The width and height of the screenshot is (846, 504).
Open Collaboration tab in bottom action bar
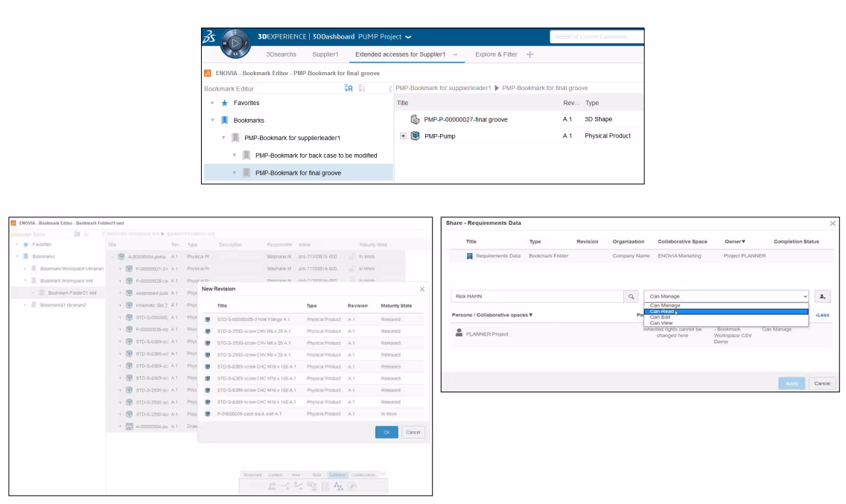(x=363, y=475)
